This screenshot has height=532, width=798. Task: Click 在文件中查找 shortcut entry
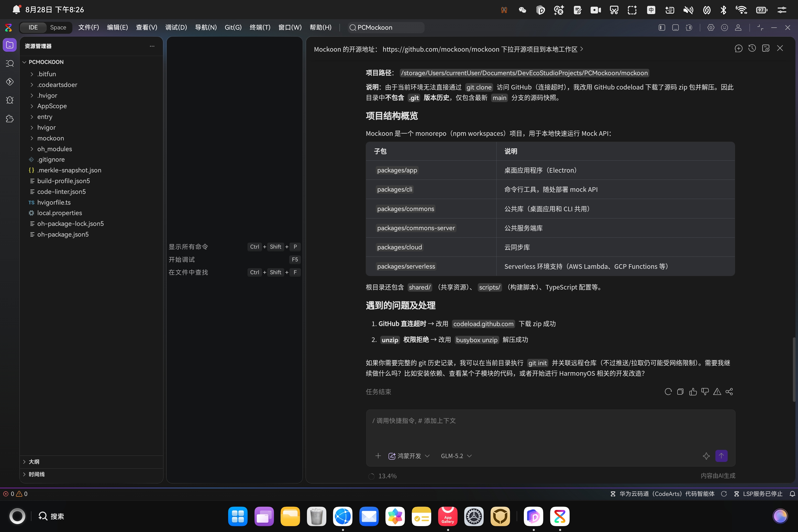(235, 272)
